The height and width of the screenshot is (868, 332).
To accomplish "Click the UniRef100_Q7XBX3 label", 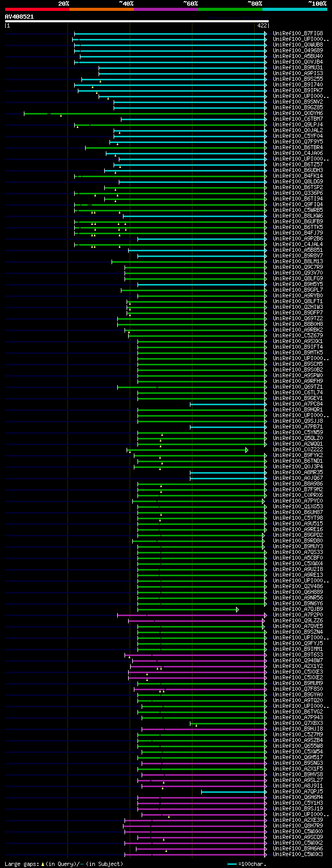I will [x=298, y=723].
